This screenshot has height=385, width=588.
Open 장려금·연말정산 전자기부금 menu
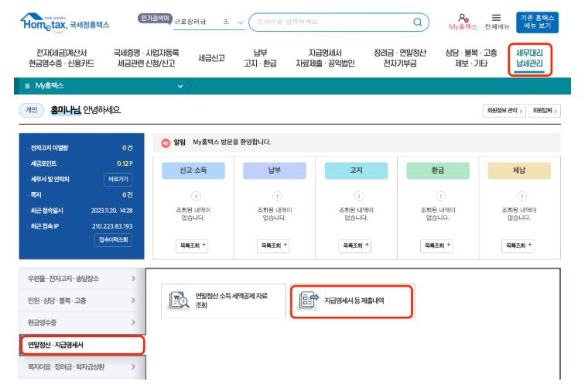(x=400, y=58)
